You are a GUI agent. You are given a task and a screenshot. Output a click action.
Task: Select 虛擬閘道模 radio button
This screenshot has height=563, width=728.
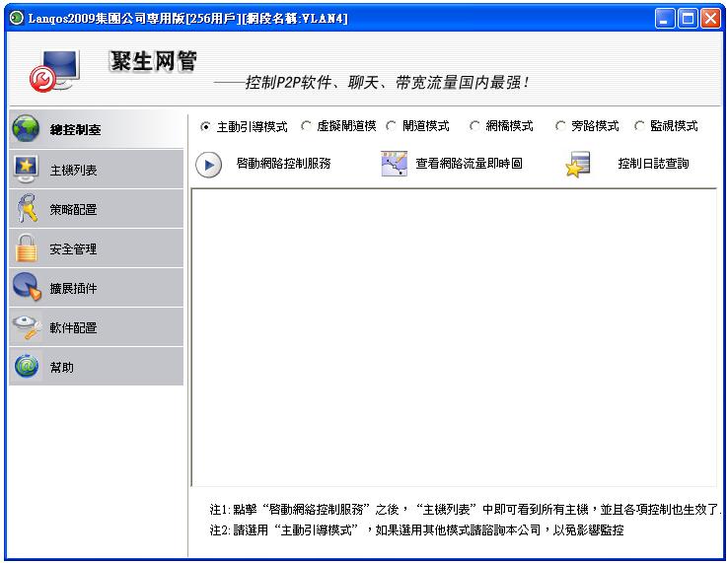306,126
